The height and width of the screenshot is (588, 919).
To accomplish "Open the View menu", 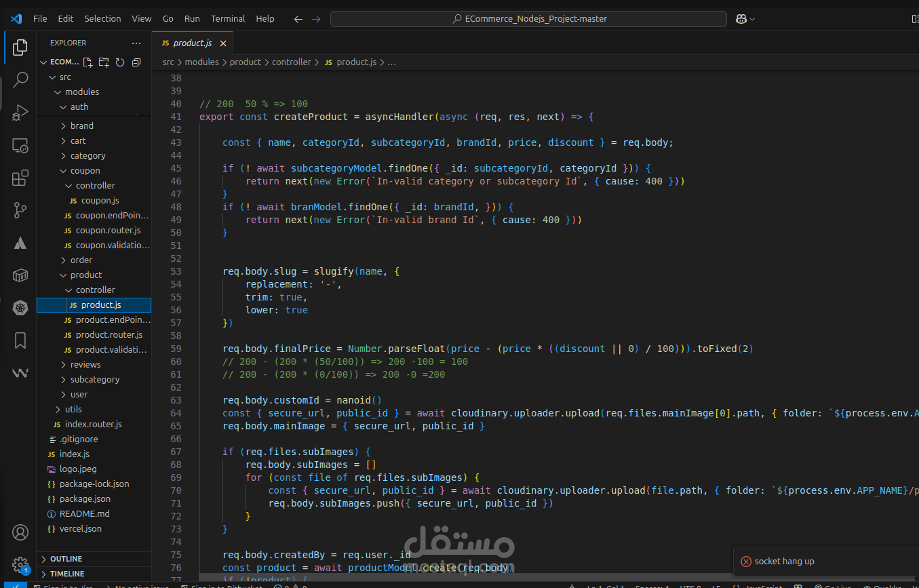I will (x=142, y=19).
